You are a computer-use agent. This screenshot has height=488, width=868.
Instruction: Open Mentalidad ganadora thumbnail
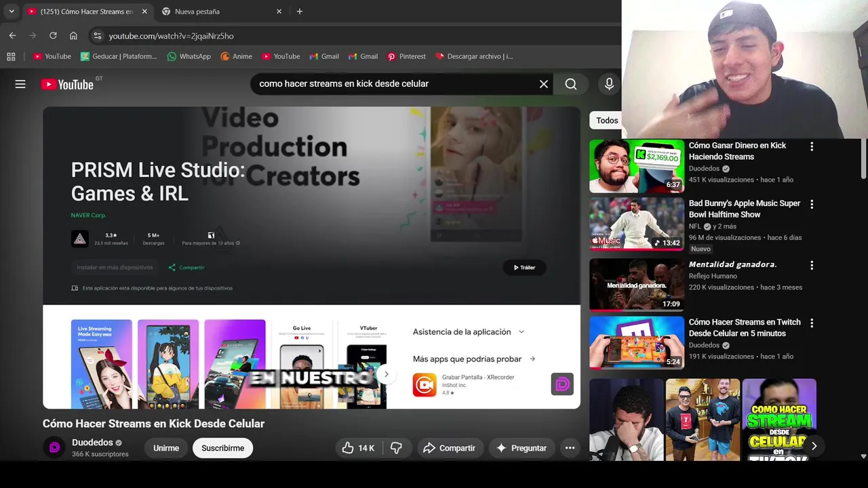(637, 285)
